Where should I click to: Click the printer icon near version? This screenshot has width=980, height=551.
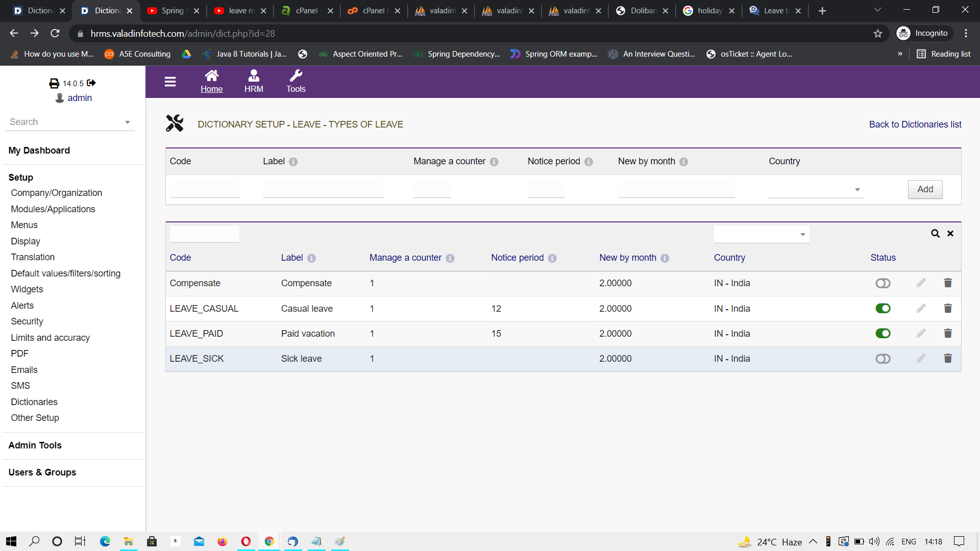[x=54, y=83]
